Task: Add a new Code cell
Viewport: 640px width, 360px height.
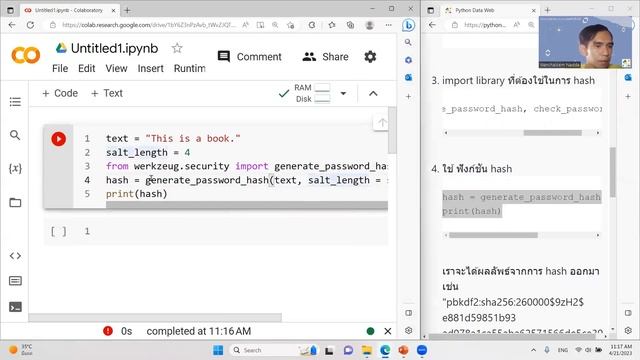Action: [60, 93]
